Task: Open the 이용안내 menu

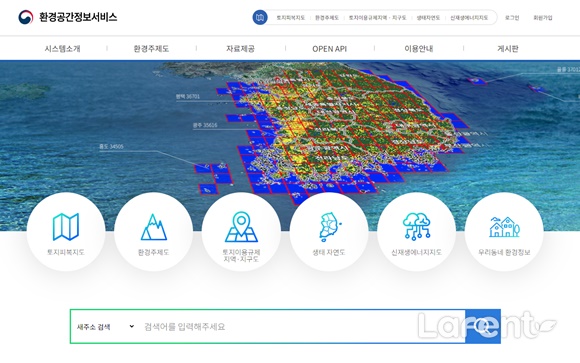Action: 419,48
